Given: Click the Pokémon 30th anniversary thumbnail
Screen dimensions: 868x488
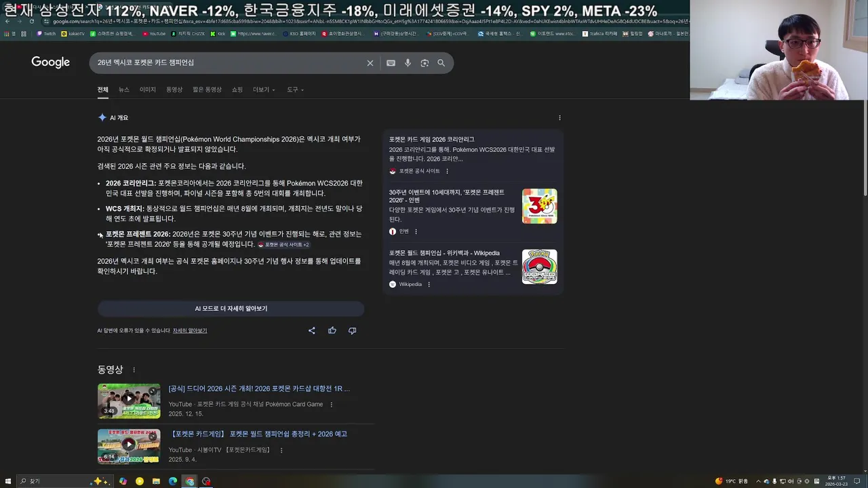Looking at the screenshot, I should pos(540,206).
